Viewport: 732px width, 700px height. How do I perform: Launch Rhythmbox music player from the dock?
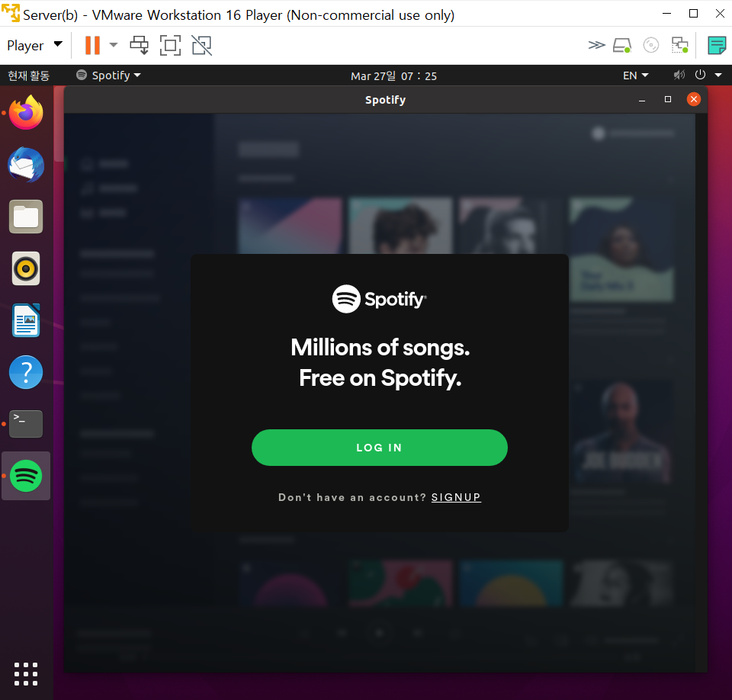point(26,268)
